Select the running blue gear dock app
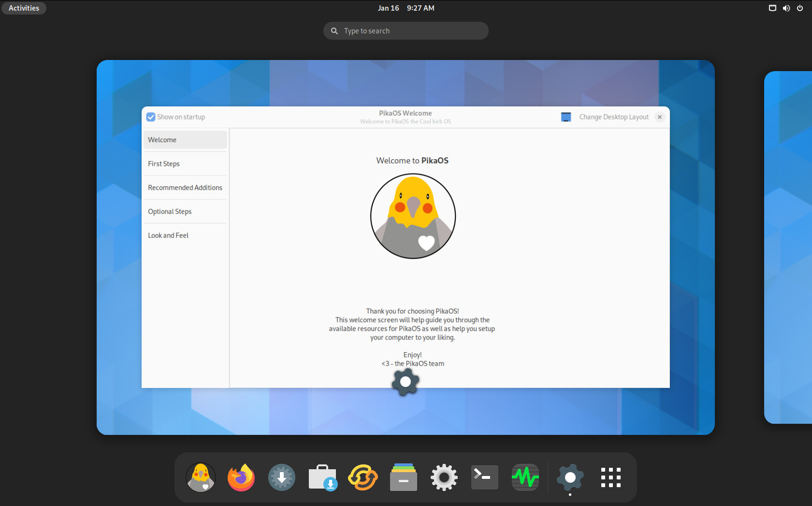Screen dimensions: 812x506 [x=570, y=477]
